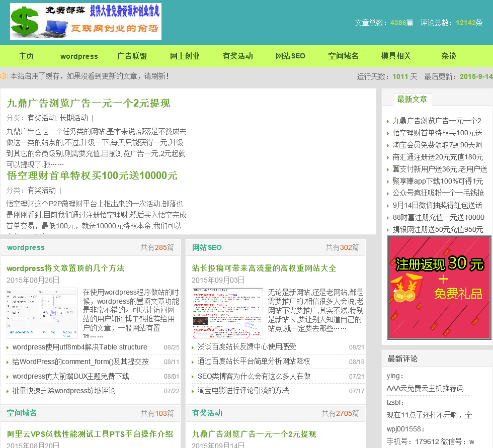Click the 共有285篇 count text
Screen dimensions: 493x448
pos(157,247)
